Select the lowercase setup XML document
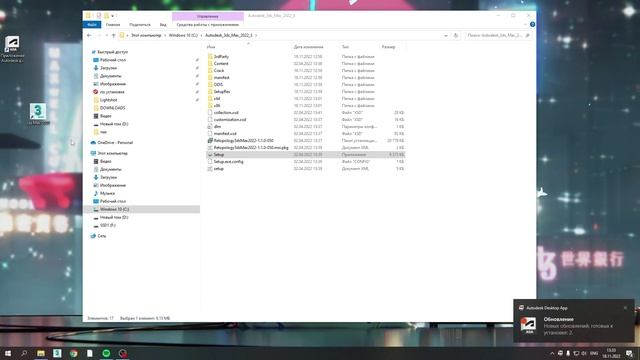The width and height of the screenshot is (640, 360). pyautogui.click(x=218, y=168)
